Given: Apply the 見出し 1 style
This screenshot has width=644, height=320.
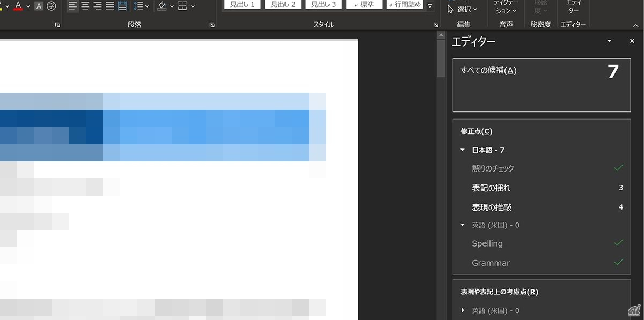Looking at the screenshot, I should pyautogui.click(x=242, y=4).
